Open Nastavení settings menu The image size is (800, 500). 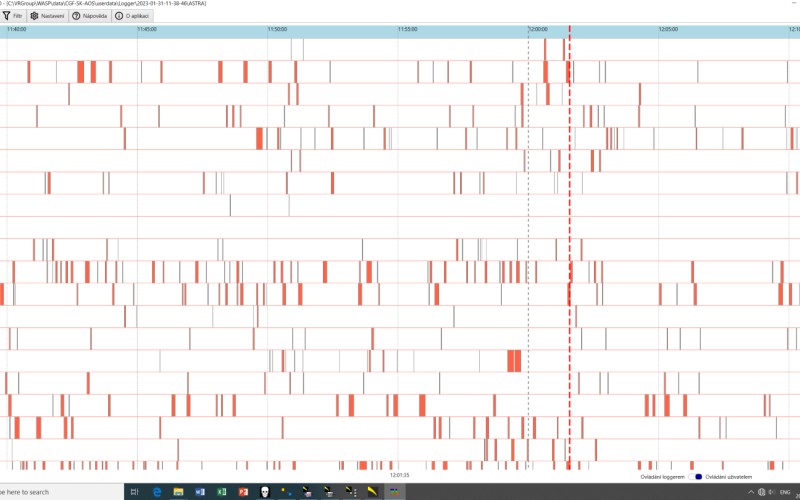point(48,16)
